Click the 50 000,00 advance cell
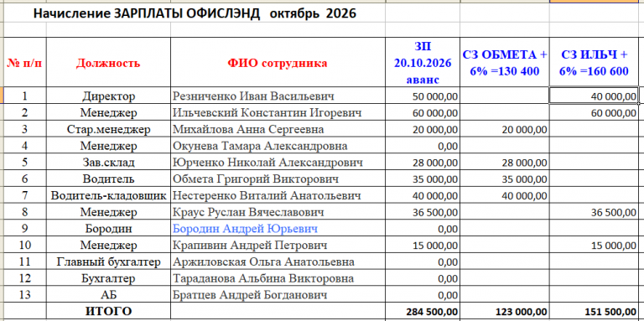This screenshot has height=321, width=644. point(423,96)
